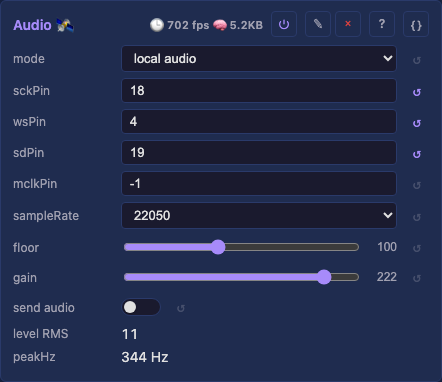
Task: Reset the sckPin value
Action: click(417, 92)
